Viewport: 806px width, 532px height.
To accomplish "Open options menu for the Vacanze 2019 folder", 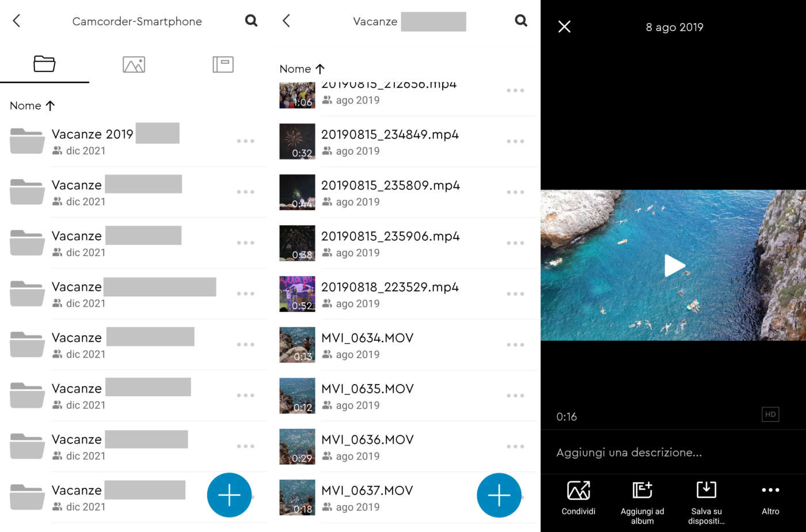I will point(246,140).
